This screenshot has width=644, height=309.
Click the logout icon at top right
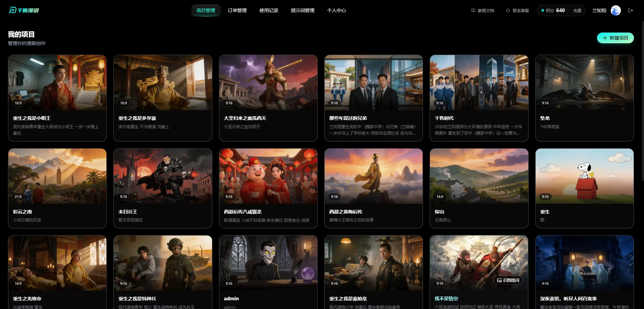pyautogui.click(x=631, y=10)
